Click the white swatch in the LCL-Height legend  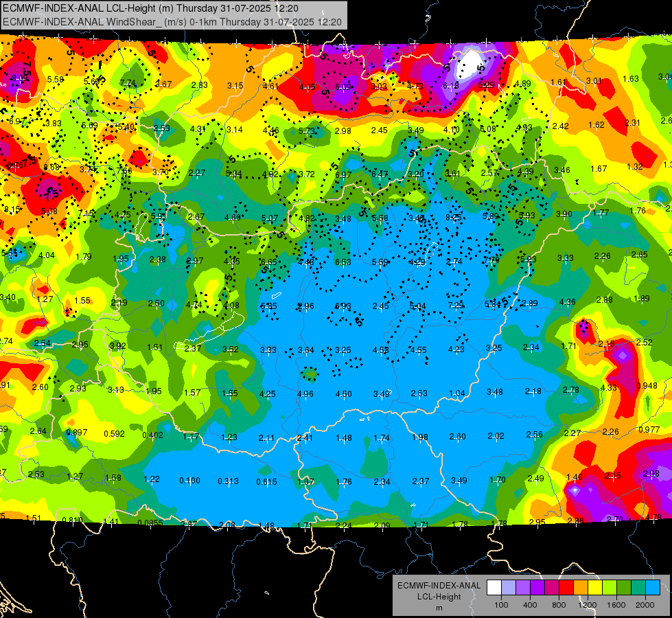[x=494, y=587]
